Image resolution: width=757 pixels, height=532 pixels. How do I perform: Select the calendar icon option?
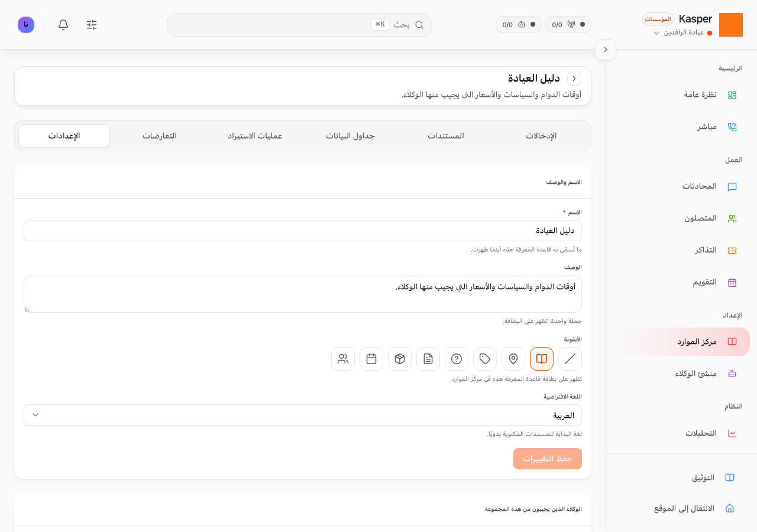(371, 359)
